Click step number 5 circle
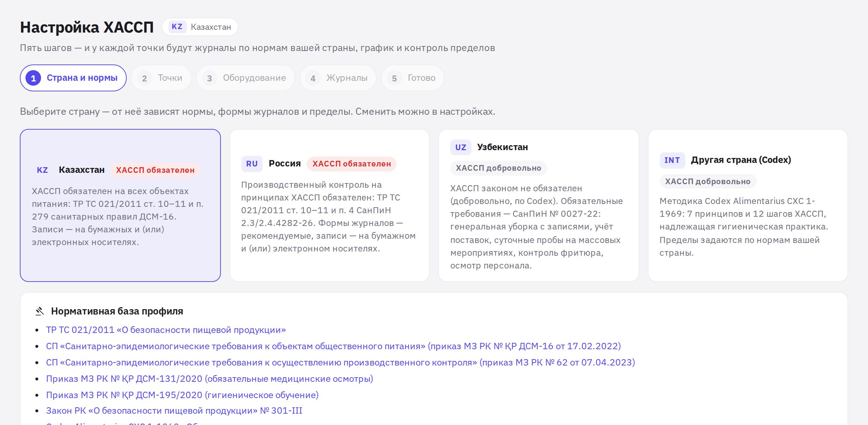Image resolution: width=868 pixels, height=425 pixels. (394, 78)
